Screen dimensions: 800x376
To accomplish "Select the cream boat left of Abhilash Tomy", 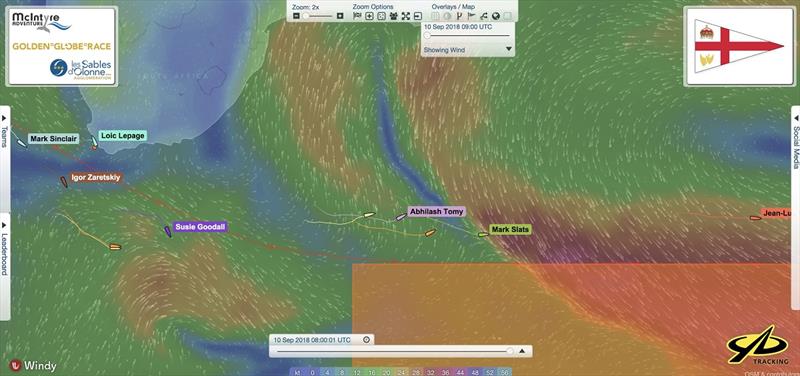I will 369,215.
